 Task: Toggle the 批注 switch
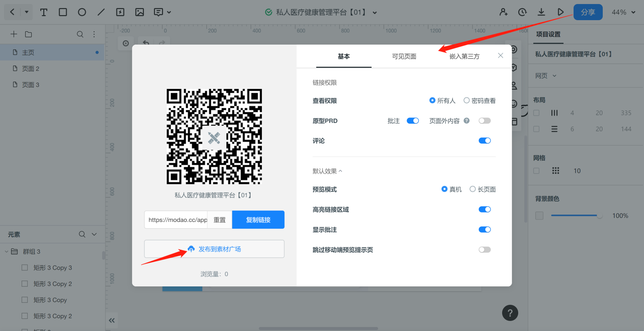[x=413, y=121]
